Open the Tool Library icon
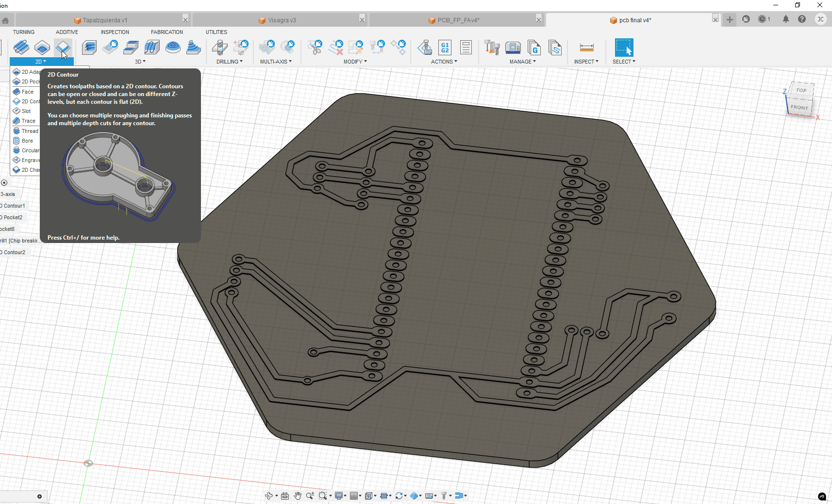832x504 pixels. [x=492, y=48]
